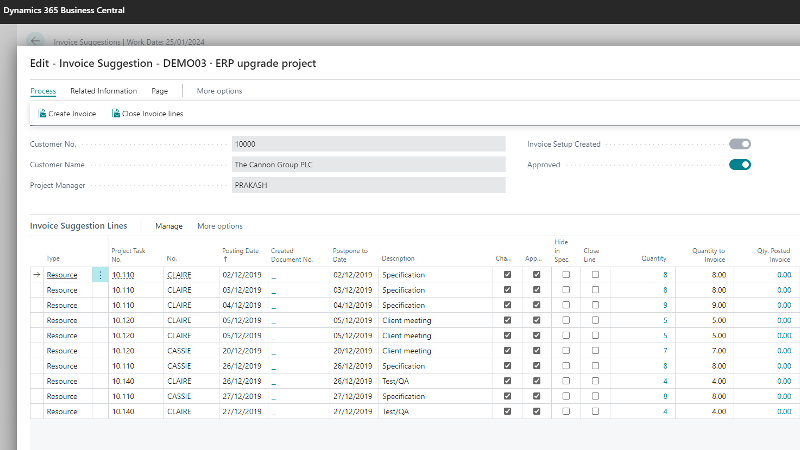Open the Page tab
The width and height of the screenshot is (800, 450).
coord(160,91)
